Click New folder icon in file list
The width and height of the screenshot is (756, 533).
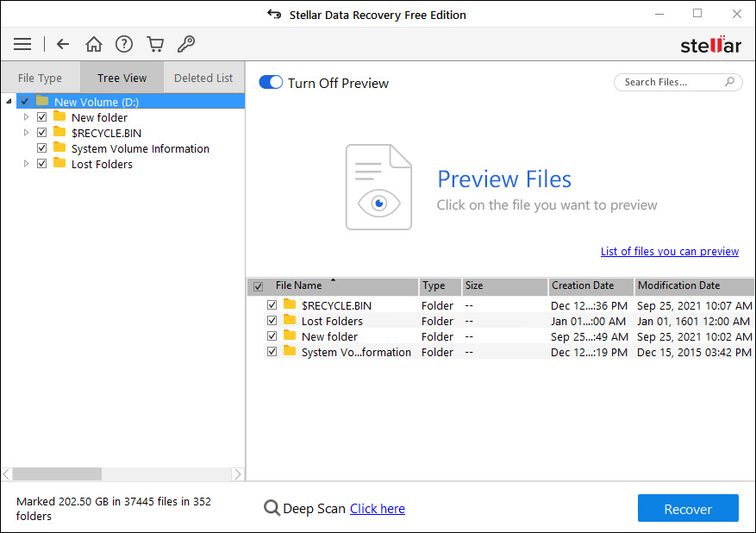[x=290, y=335]
